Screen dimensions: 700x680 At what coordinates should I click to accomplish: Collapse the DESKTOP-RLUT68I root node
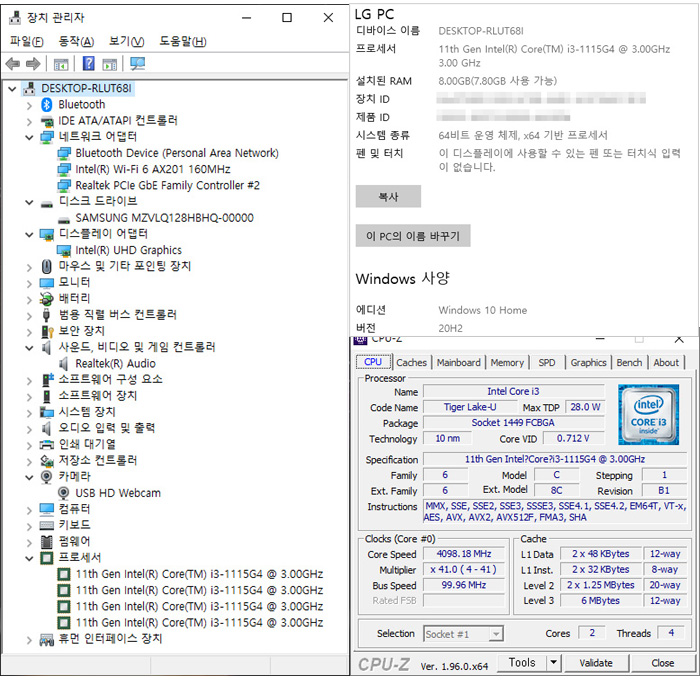tap(12, 89)
